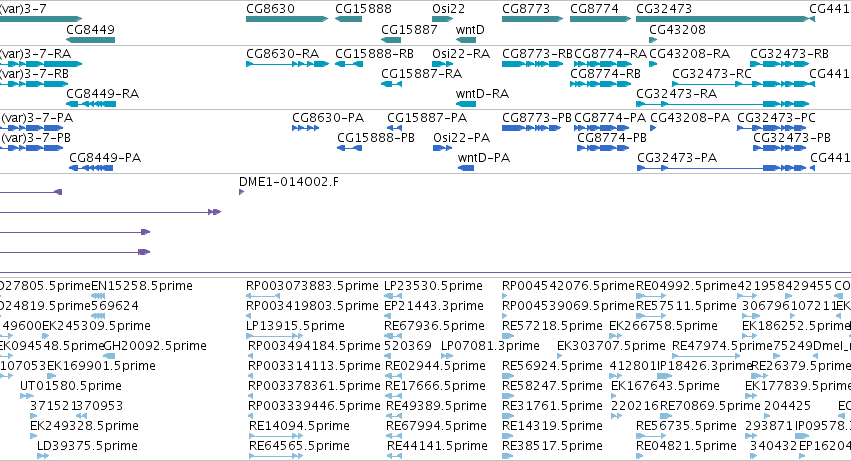Select the CG8774 gene label
Image resolution: width=851 pixels, height=461 pixels.
pos(594,9)
